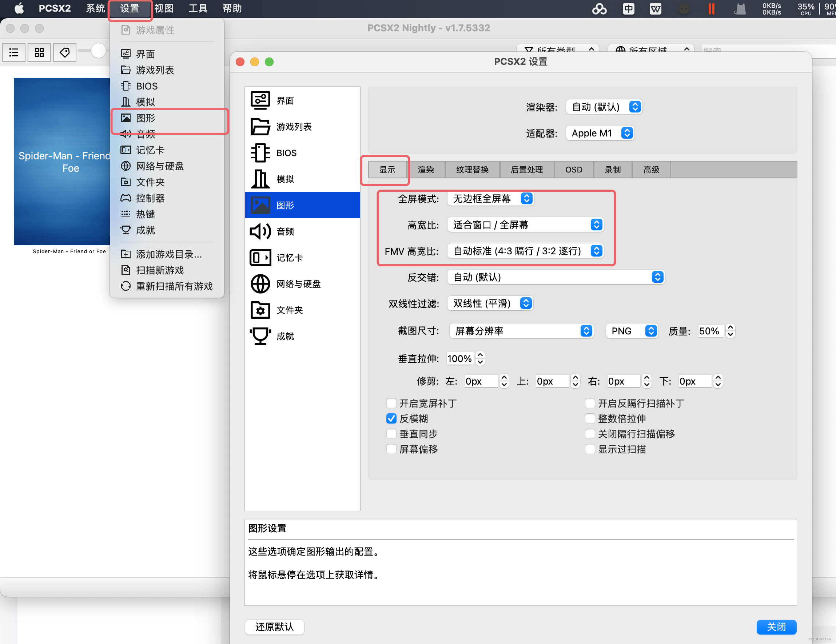Open the 成就 trophy icon in sidebar
Viewport: 836px width, 644px height.
point(260,336)
